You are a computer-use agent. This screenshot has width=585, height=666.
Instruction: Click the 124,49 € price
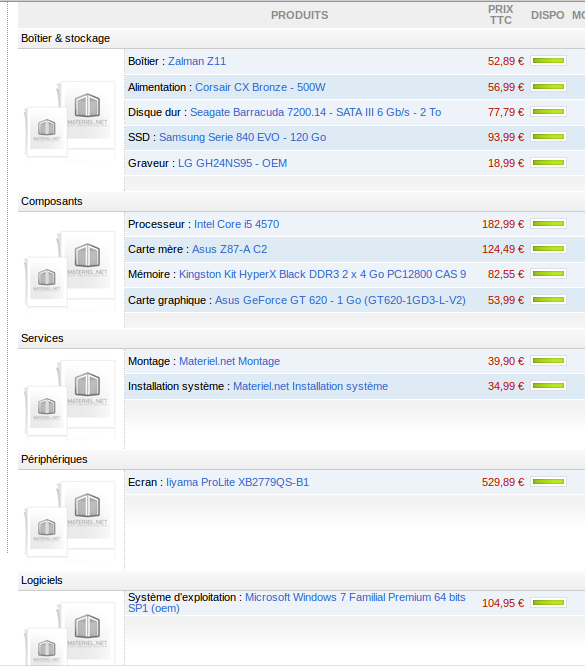503,249
